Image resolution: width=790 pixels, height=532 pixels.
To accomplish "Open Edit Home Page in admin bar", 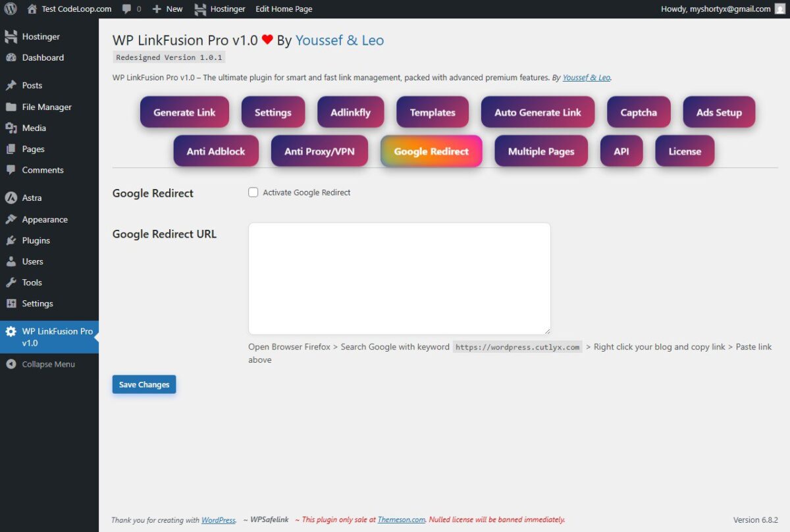I will 284,9.
